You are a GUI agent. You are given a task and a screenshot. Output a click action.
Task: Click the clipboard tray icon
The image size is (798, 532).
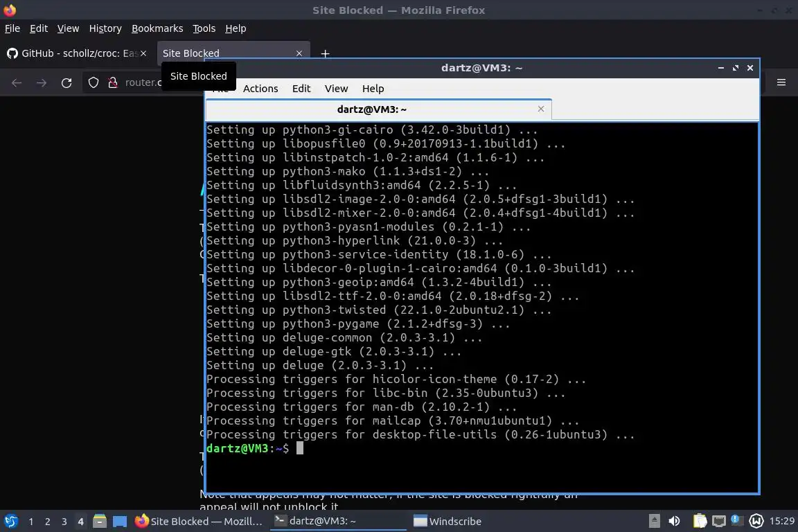[x=700, y=522]
